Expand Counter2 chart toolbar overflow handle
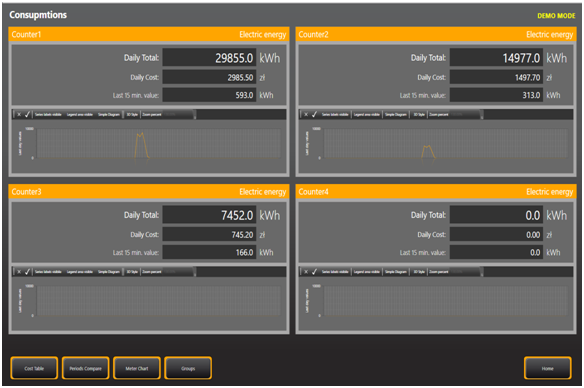 (x=482, y=115)
